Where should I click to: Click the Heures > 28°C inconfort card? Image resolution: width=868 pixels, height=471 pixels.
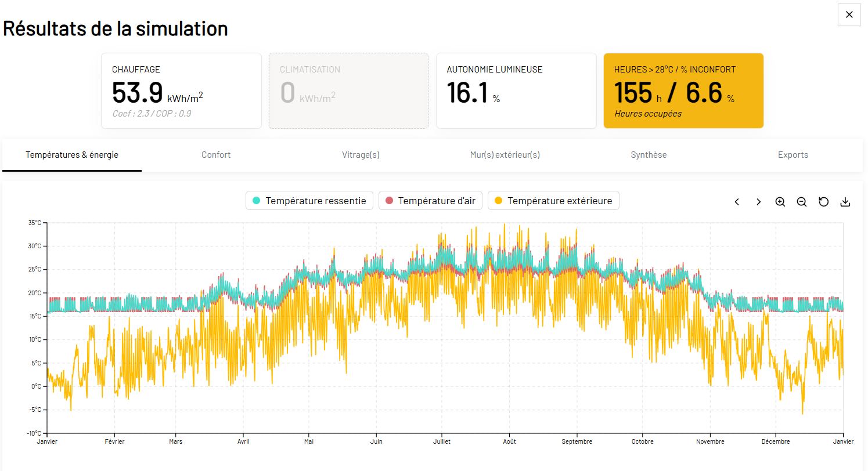pos(683,91)
